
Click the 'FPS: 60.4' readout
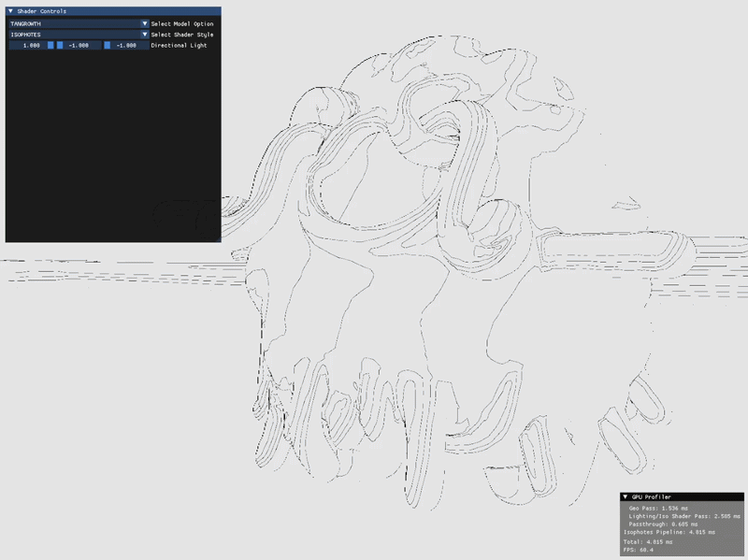[x=639, y=550]
